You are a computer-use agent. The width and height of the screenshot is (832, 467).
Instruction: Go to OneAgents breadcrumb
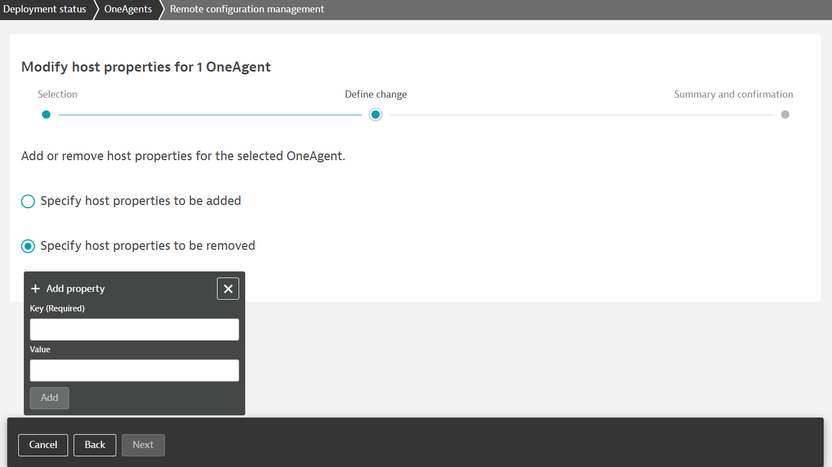[x=128, y=9]
